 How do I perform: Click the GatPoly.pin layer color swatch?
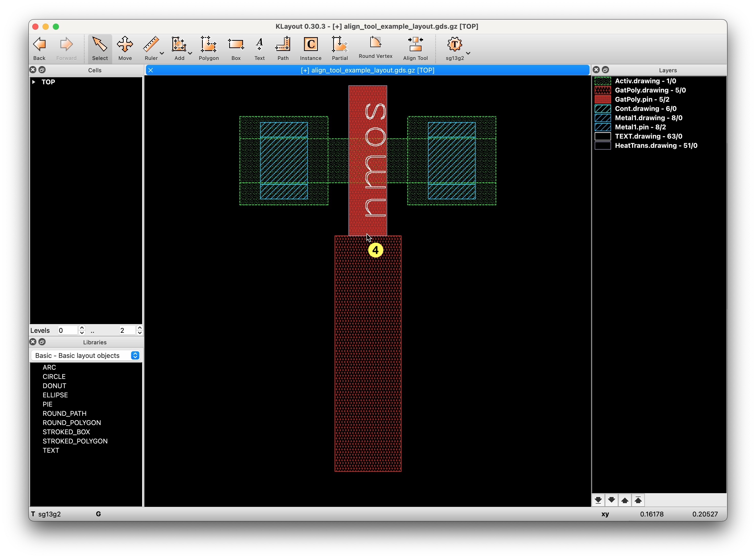602,99
